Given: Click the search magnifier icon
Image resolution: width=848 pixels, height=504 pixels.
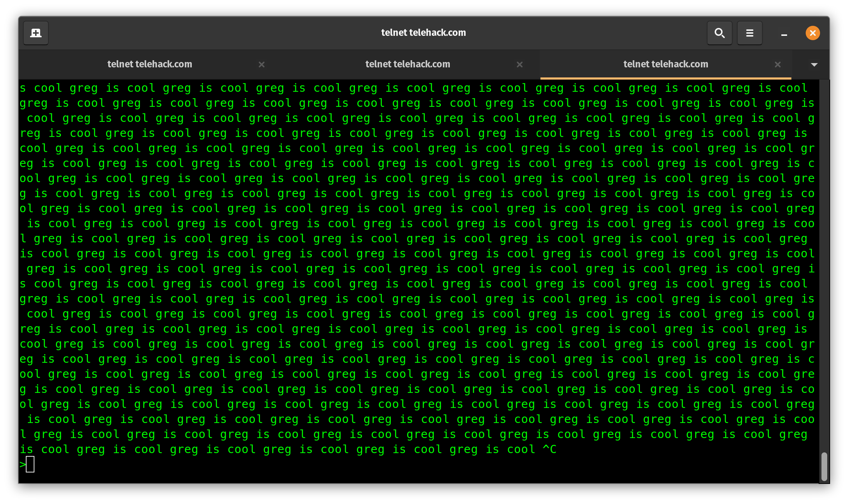Looking at the screenshot, I should tap(719, 33).
